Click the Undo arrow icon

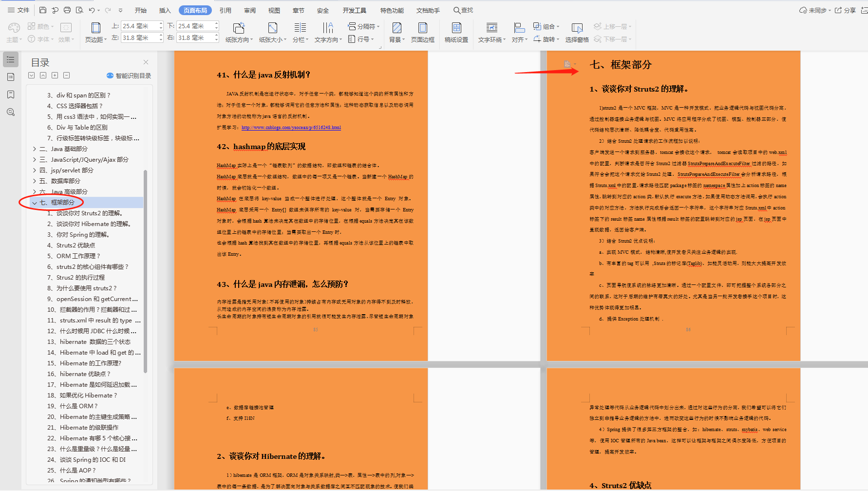pos(92,10)
